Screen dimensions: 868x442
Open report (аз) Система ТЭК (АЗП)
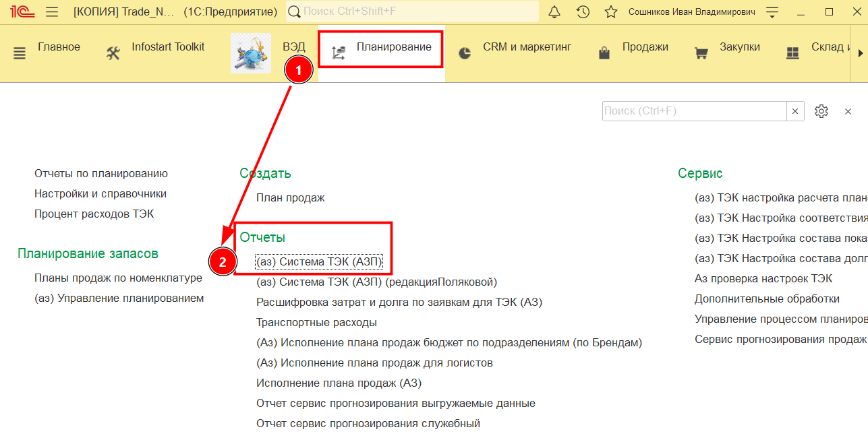[x=319, y=262]
